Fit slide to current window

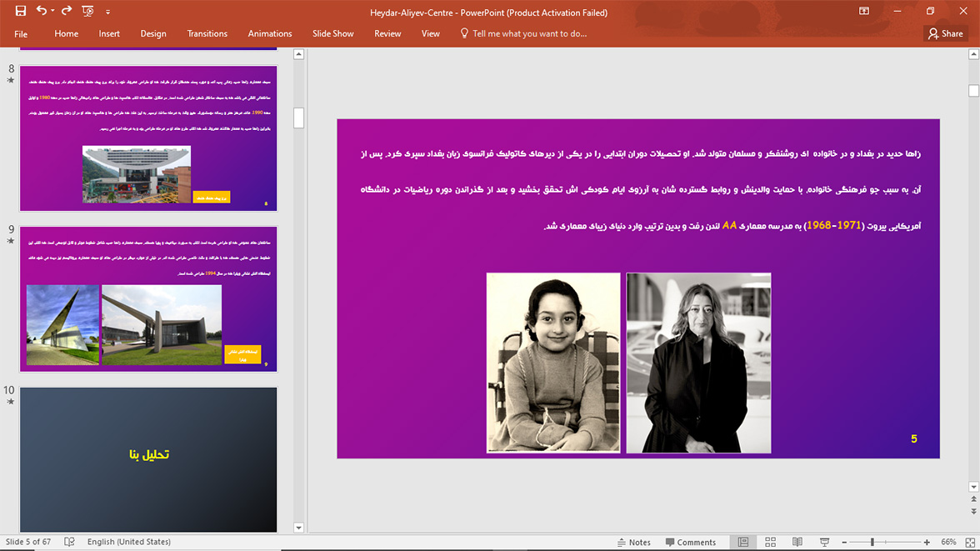click(x=970, y=542)
